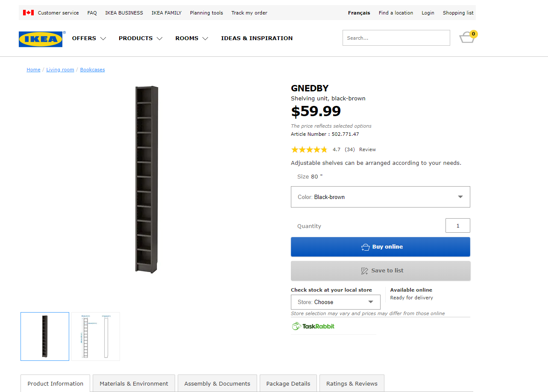This screenshot has height=392, width=548.
Task: Click the TaskRabbit logo
Action: [313, 326]
